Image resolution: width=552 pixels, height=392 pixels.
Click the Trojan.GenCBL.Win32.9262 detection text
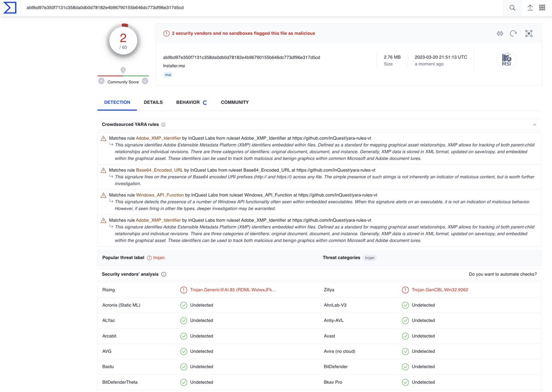click(x=440, y=290)
